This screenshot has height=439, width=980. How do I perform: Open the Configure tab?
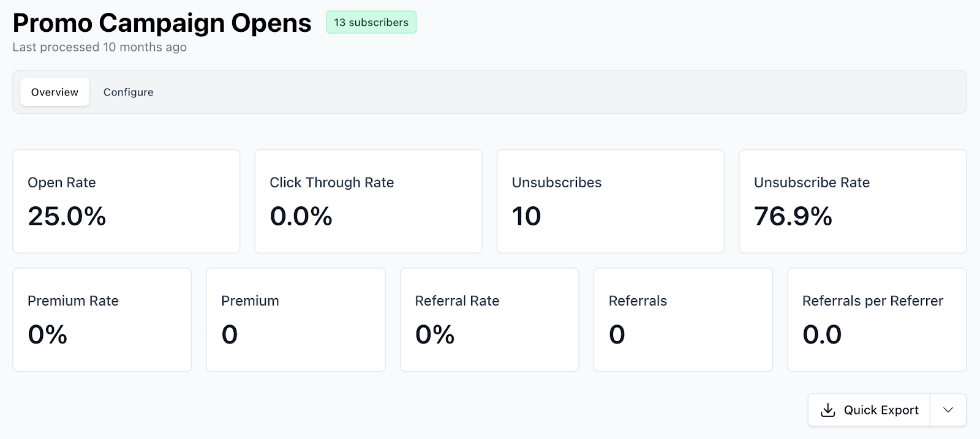pos(128,92)
